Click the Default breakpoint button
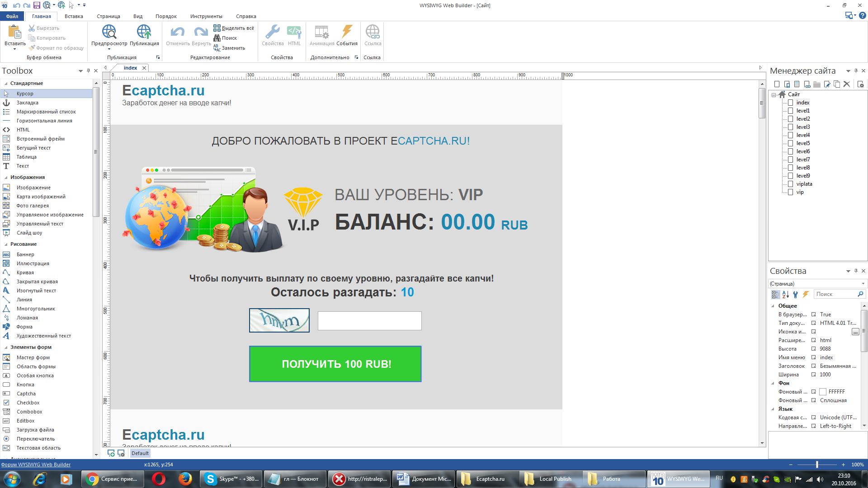 (x=140, y=453)
